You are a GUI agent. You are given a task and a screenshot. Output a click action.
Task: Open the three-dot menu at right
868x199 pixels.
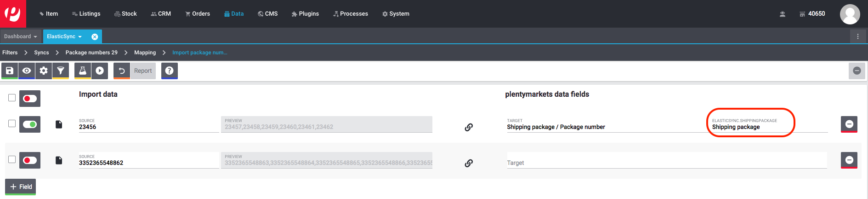[857, 36]
